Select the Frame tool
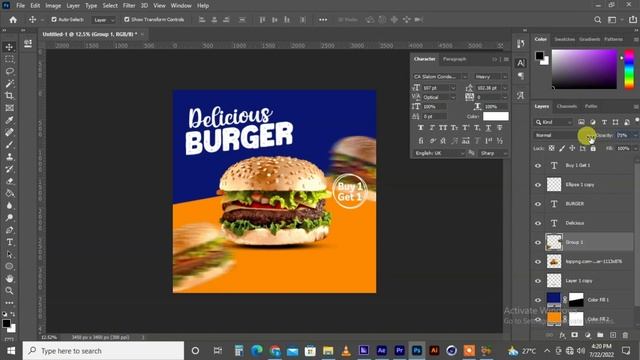Image resolution: width=640 pixels, height=360 pixels. 9,108
